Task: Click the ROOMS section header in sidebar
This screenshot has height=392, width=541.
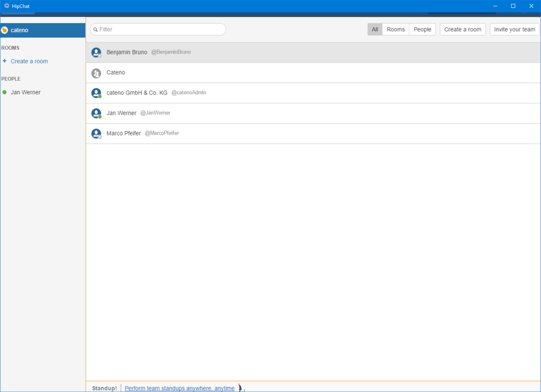Action: tap(10, 48)
